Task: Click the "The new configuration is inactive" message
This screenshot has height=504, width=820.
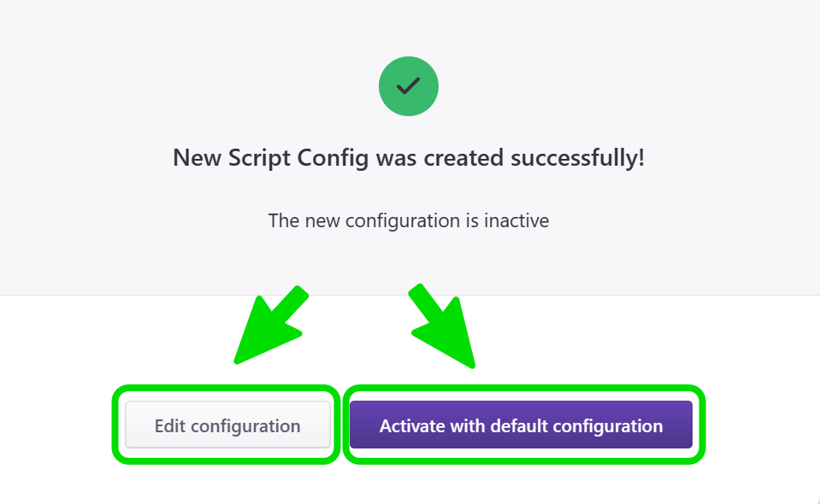Action: [x=409, y=220]
